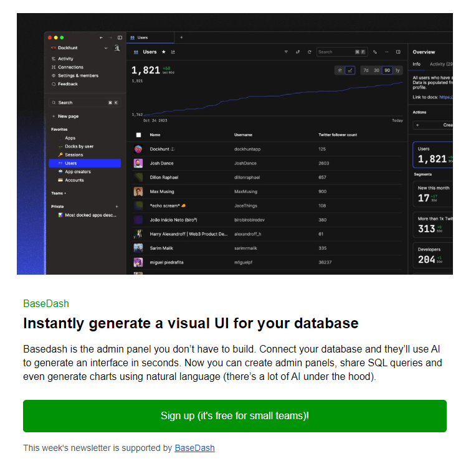Open the Link to docs URL
Image resolution: width=476 pixels, height=469 pixels.
(x=446, y=97)
